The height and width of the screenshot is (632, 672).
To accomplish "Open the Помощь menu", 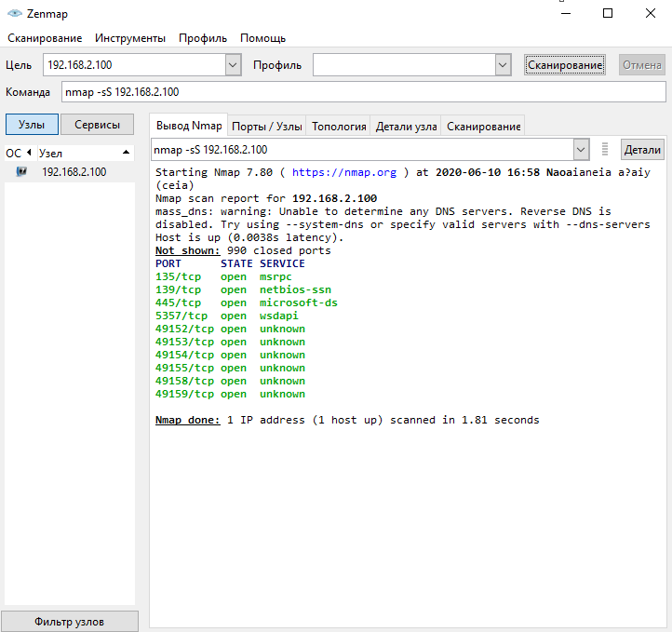I will click(x=262, y=38).
